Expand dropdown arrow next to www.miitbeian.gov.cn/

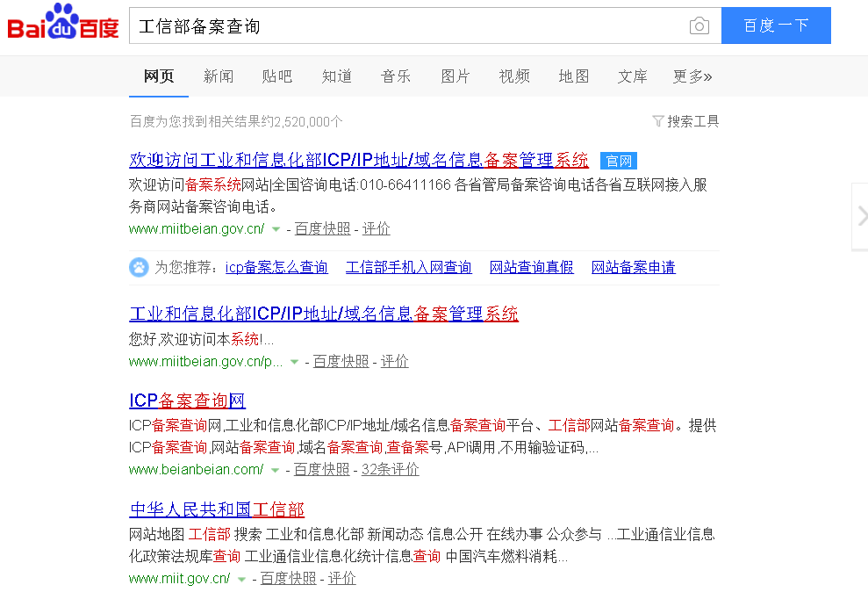tap(276, 229)
